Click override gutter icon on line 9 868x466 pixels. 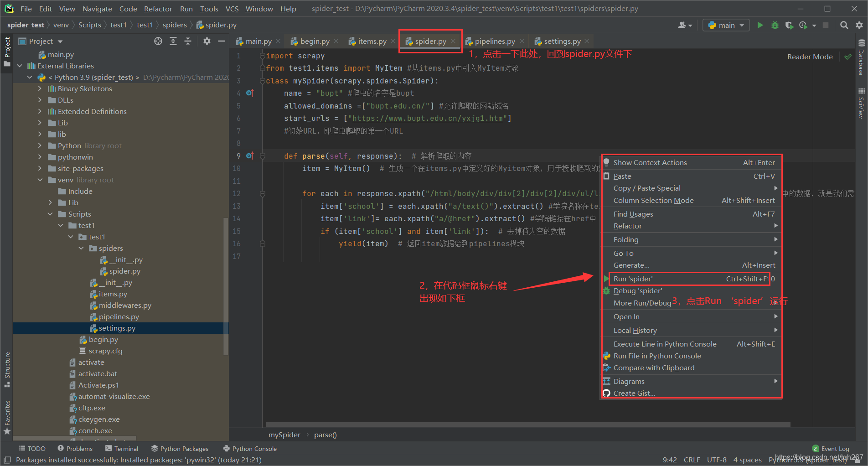coord(249,156)
